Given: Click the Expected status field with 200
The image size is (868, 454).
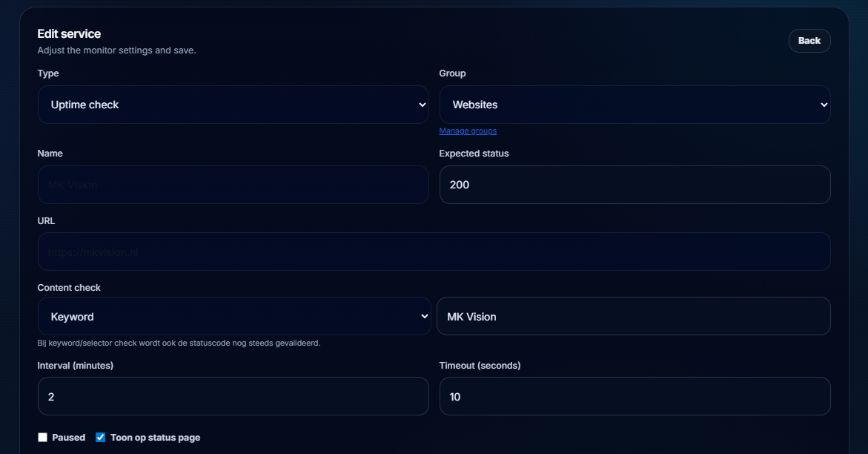Looking at the screenshot, I should [635, 185].
